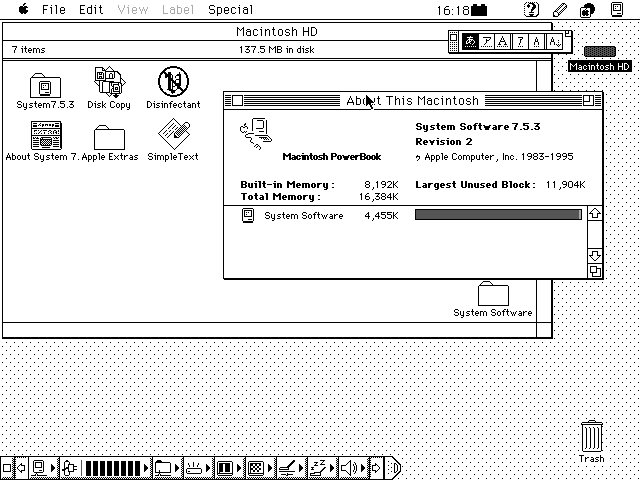Switch input to full-width katakana (ア) mode
Screen dimensions: 640x480
(x=487, y=42)
